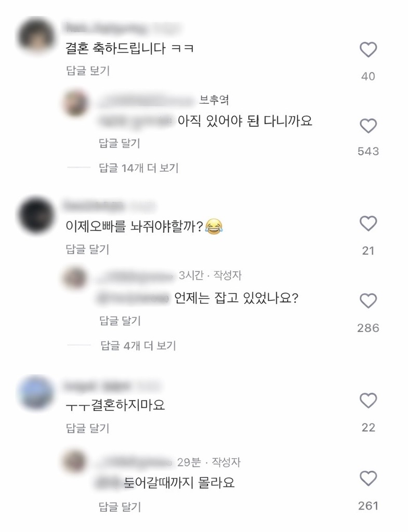Expand '답글 14개 더 보기' replies
The image size is (408, 532).
(x=138, y=168)
